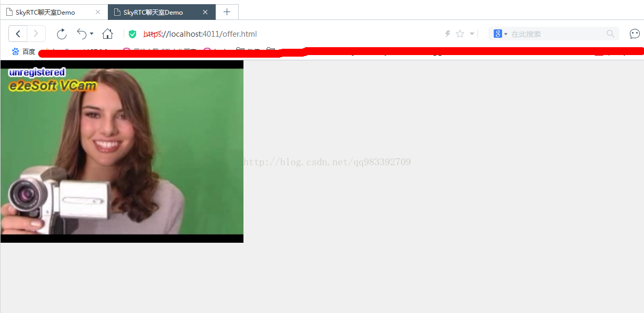644x313 pixels.
Task: Go to the browser home page
Action: click(108, 34)
